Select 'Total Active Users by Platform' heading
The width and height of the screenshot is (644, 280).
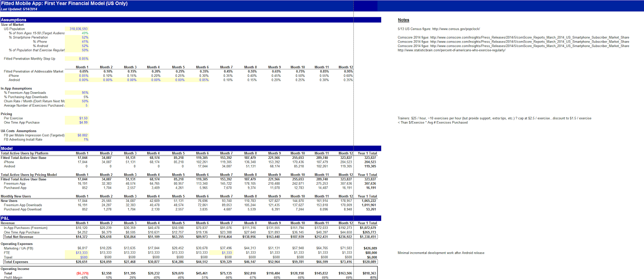(x=25, y=153)
